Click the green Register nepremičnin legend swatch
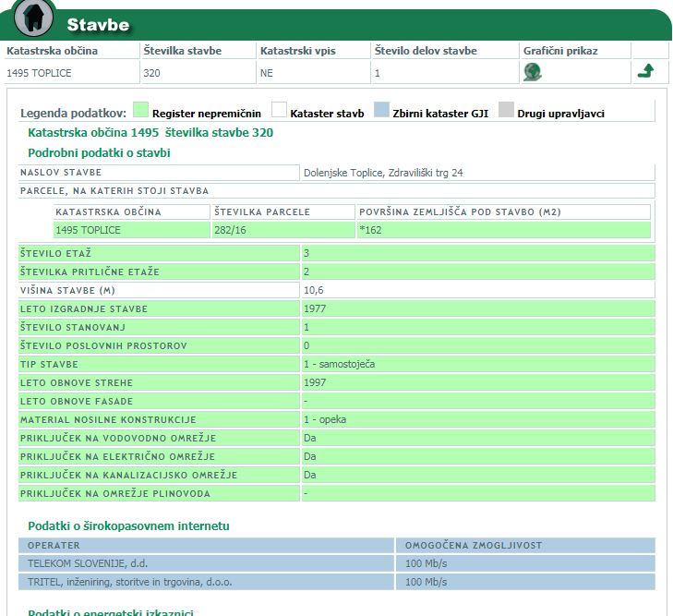 140,111
